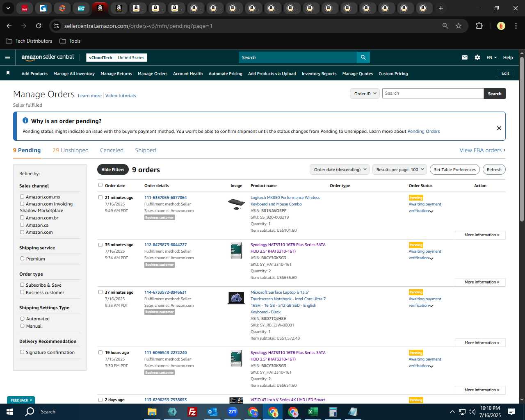
Task: Dismiss the pending order info banner
Action: click(499, 128)
